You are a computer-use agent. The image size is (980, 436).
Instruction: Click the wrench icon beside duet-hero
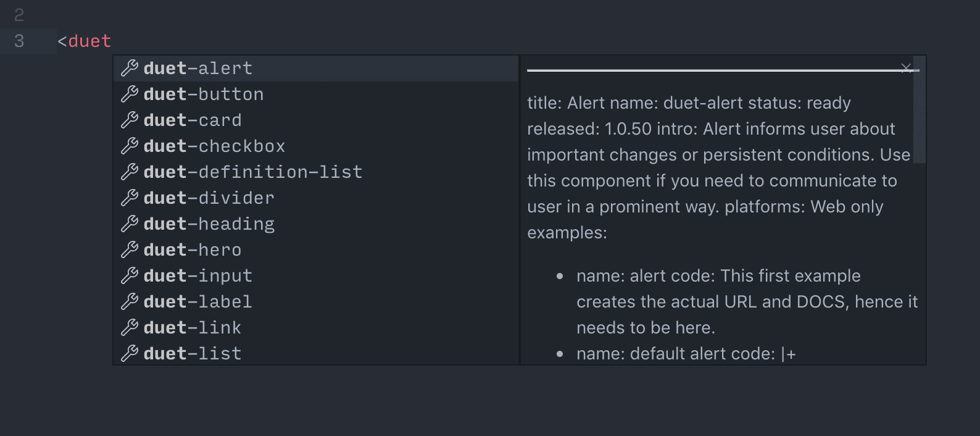(x=129, y=249)
